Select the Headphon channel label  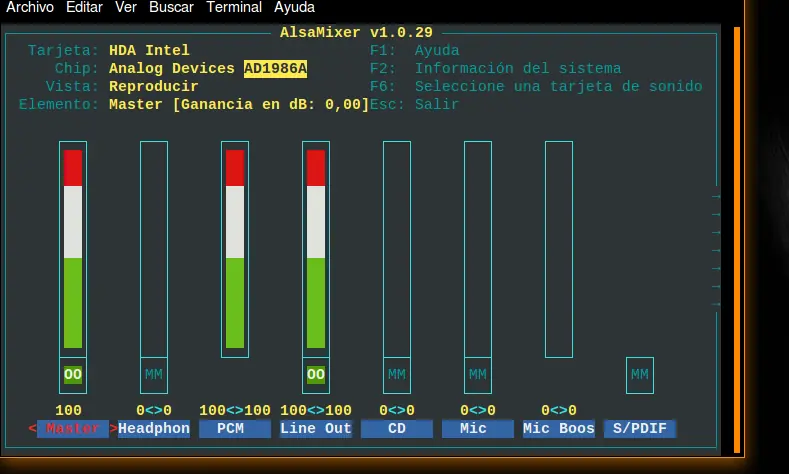click(154, 429)
